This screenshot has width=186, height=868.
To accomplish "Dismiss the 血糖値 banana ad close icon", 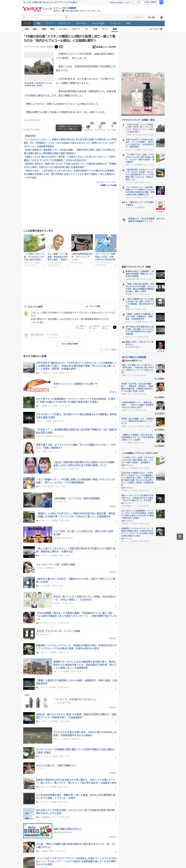I will 116,392.
